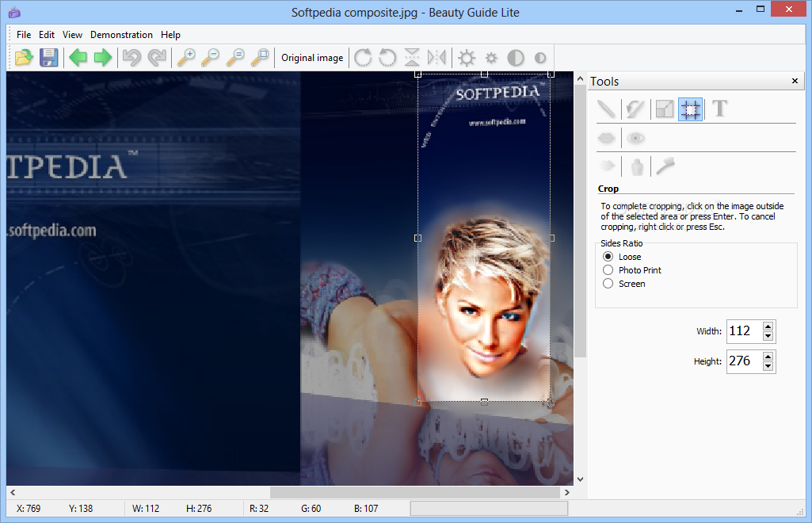Select the faded lips gloss tool

[x=606, y=166]
